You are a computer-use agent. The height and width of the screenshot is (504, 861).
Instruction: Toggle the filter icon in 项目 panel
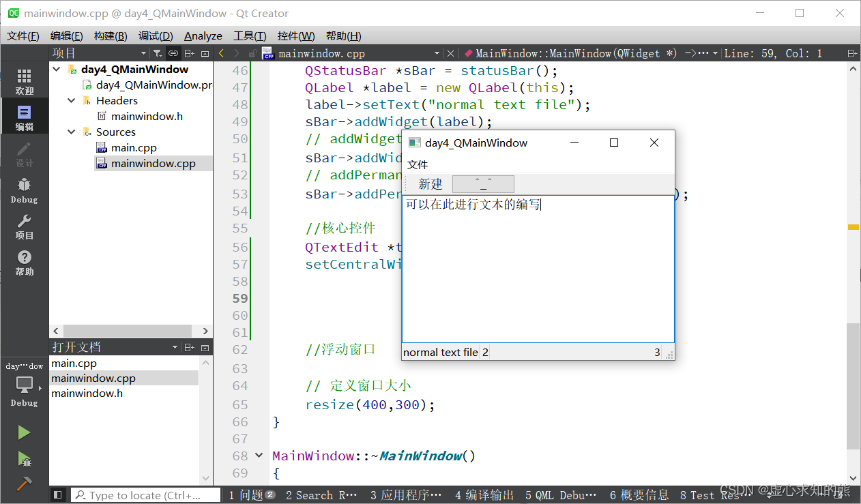[x=156, y=53]
